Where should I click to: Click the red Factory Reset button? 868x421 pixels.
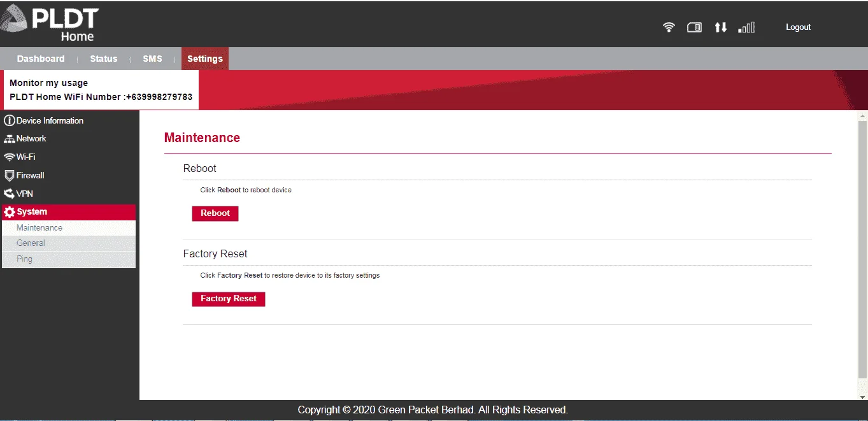pyautogui.click(x=229, y=299)
